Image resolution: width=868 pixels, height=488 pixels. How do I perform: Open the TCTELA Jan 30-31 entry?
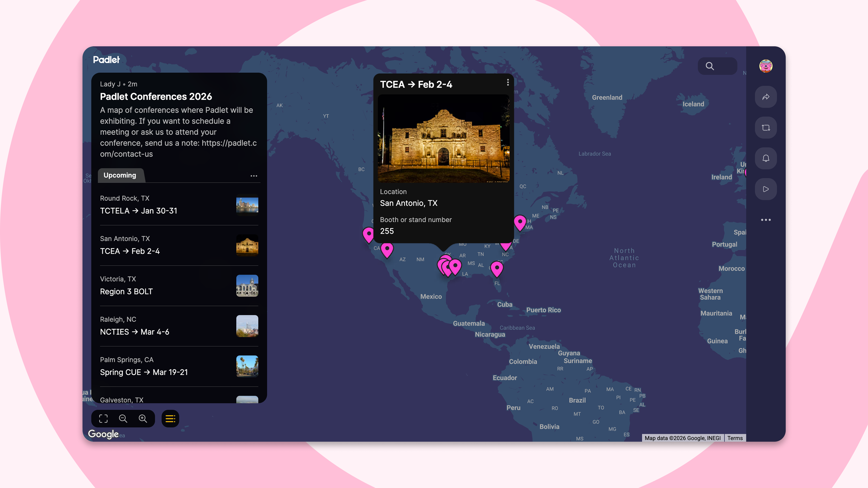[x=138, y=211]
